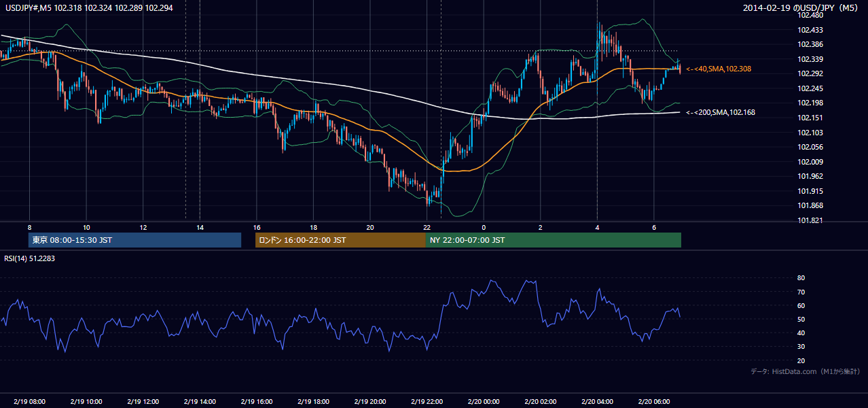Click the 102.480 price axis label
868x408 pixels.
tap(810, 15)
